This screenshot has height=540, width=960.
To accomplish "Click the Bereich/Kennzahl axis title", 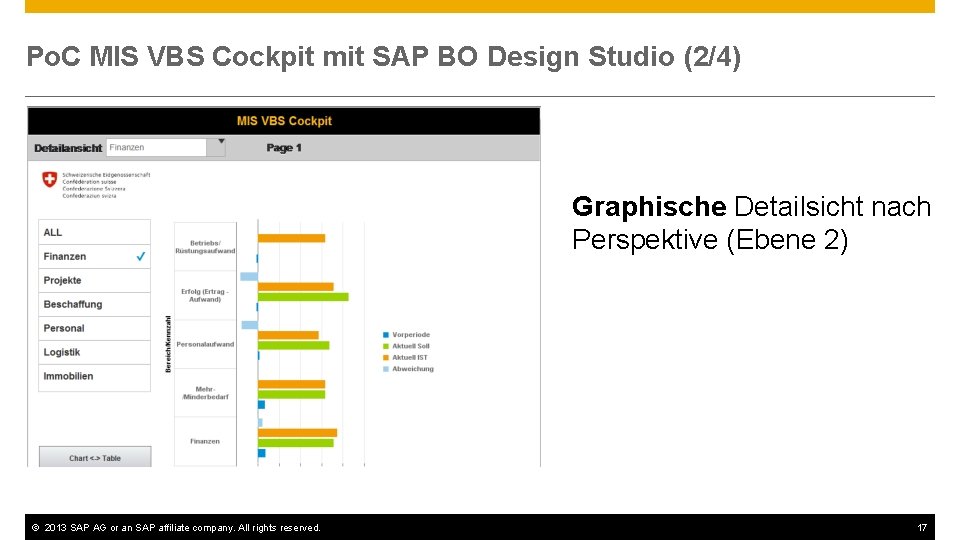I will click(x=168, y=344).
